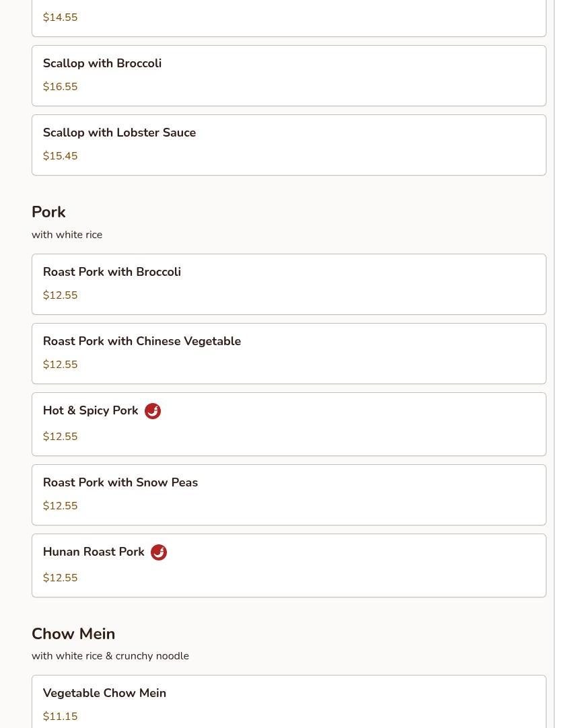Click the Chow Mein section heading
Viewport: 568px width, 728px height.
[73, 634]
